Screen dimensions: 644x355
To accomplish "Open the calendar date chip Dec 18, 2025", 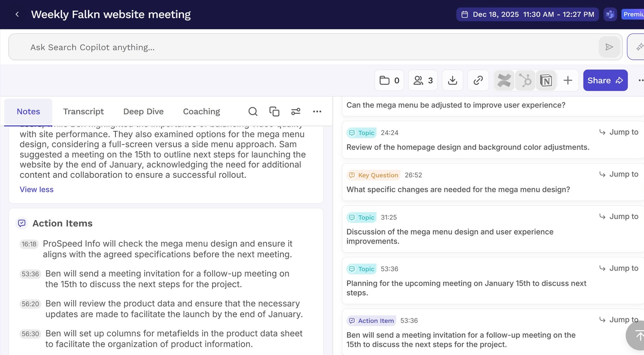I will [527, 14].
